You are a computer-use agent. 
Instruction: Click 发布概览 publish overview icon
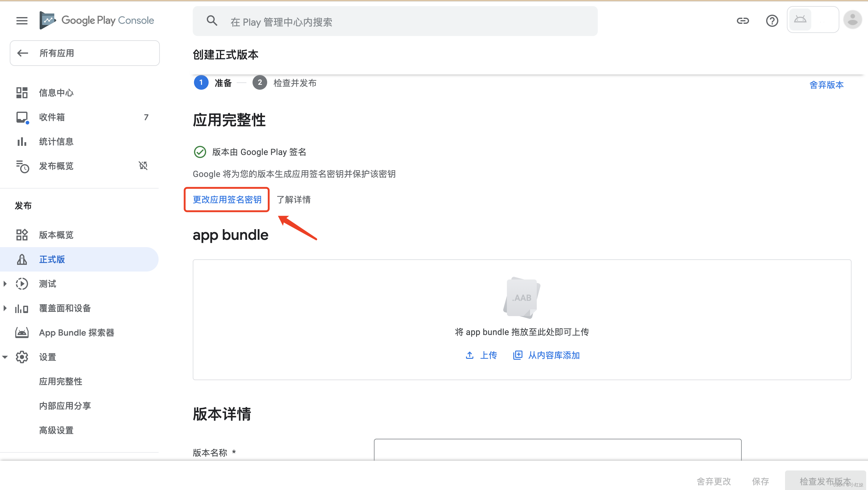pos(22,166)
